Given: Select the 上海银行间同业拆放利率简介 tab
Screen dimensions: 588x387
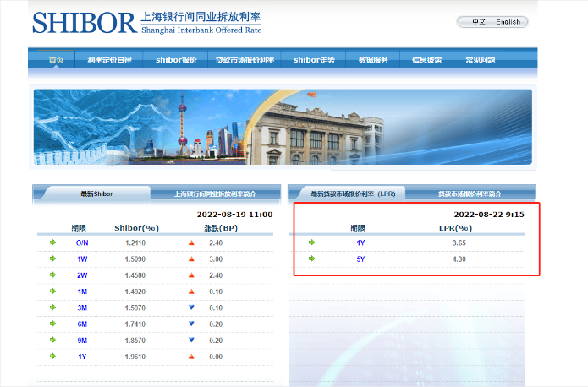Looking at the screenshot, I should 215,193.
